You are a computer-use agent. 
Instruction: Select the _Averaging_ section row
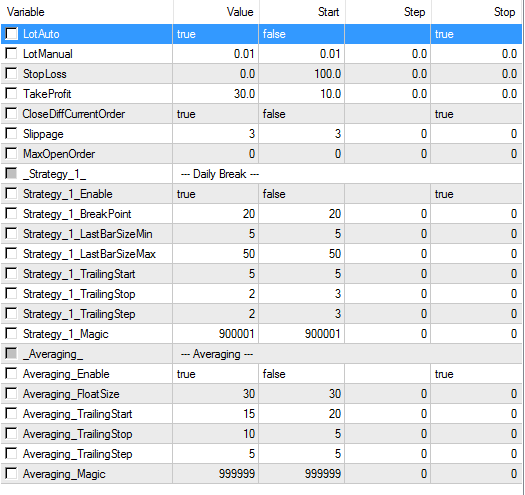(x=261, y=354)
